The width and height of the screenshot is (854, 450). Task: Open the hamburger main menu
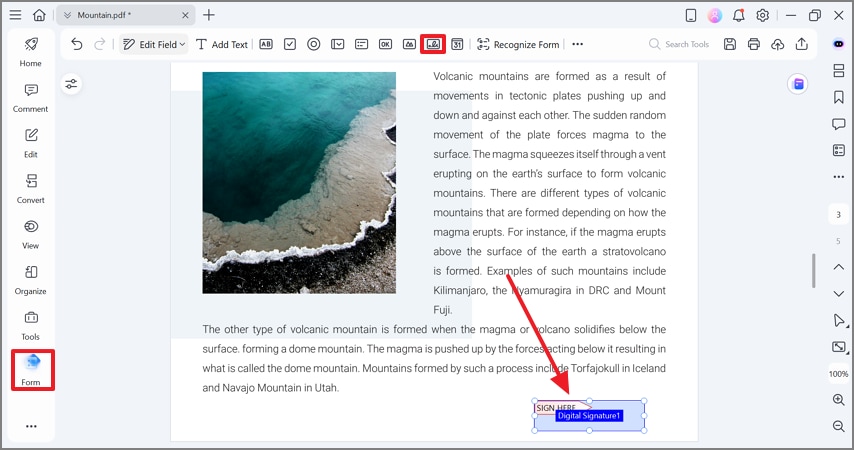click(15, 15)
